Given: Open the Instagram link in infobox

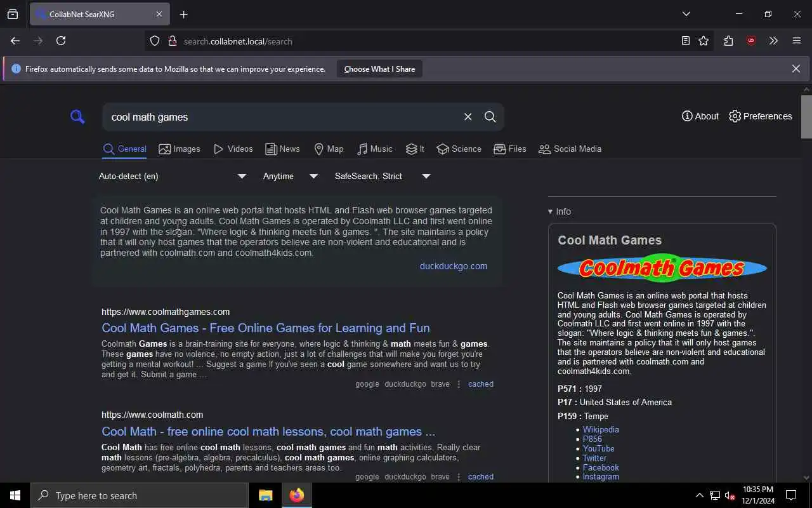Looking at the screenshot, I should tap(601, 476).
